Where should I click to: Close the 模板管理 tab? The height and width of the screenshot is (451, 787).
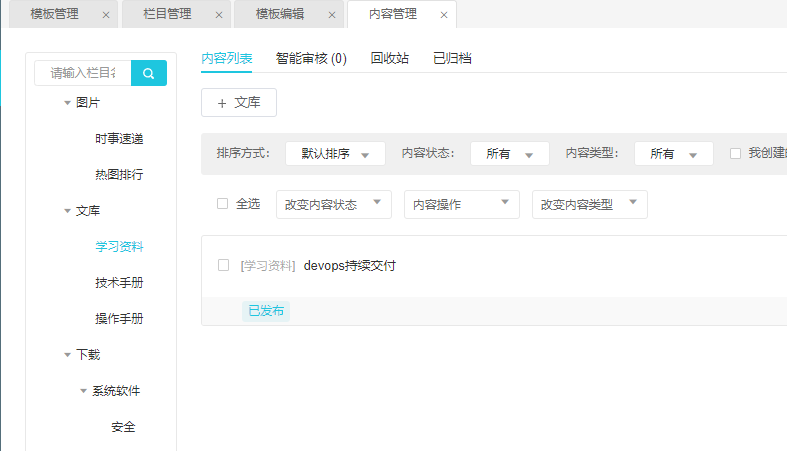click(x=106, y=15)
